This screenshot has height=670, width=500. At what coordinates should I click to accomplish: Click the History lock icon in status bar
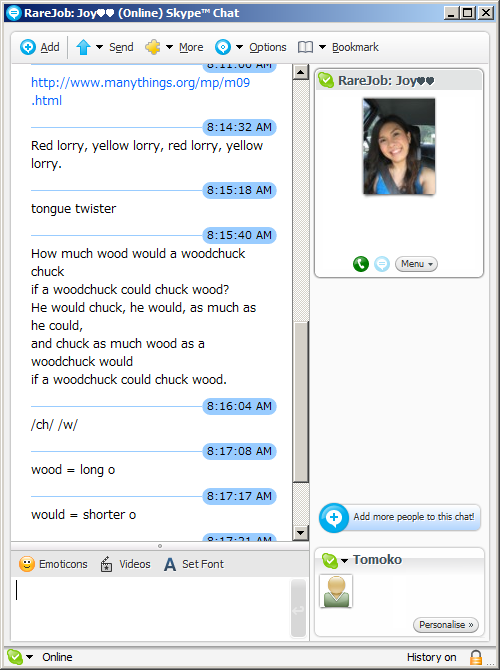(x=476, y=657)
